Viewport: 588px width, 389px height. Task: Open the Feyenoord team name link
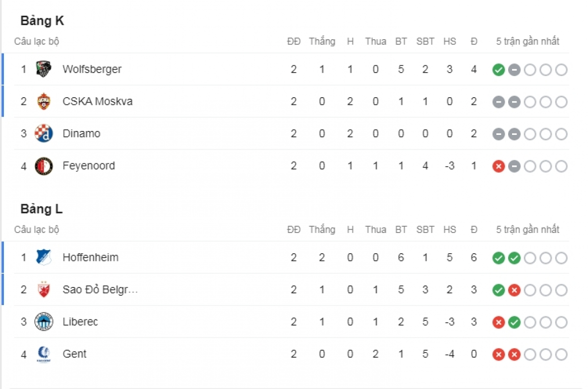[89, 166]
